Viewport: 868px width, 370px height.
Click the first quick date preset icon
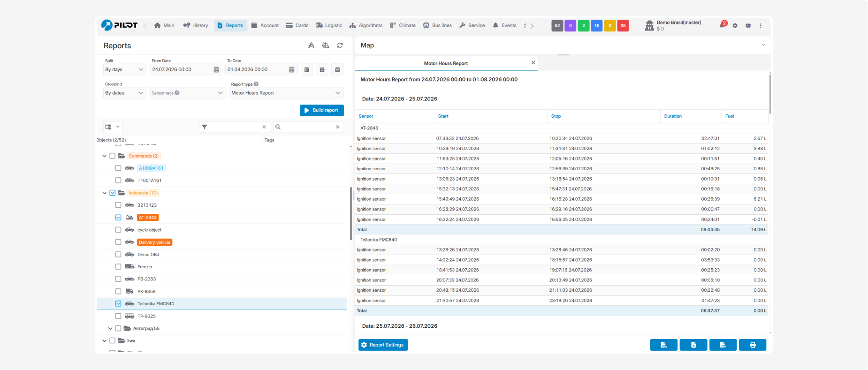click(x=307, y=69)
